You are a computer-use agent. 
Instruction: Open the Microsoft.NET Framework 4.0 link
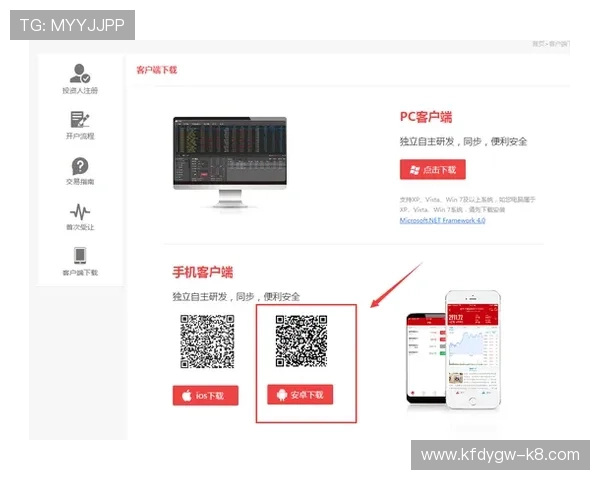tap(442, 220)
